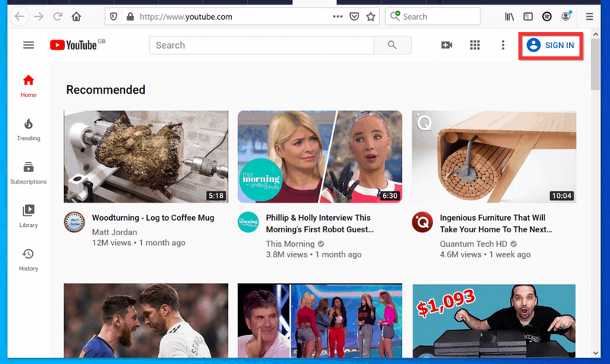Open Subscriptions in the sidebar
This screenshot has width=610, height=364.
tap(28, 174)
